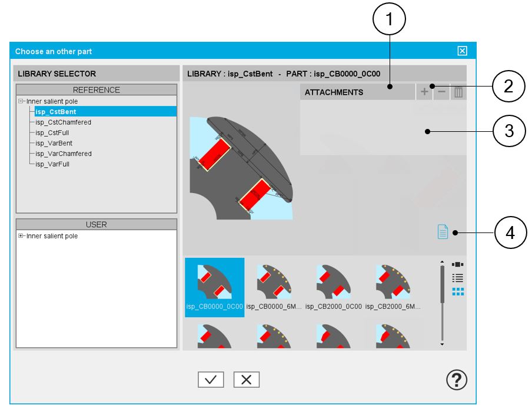Select isp_VarBent library in tree

pos(54,143)
